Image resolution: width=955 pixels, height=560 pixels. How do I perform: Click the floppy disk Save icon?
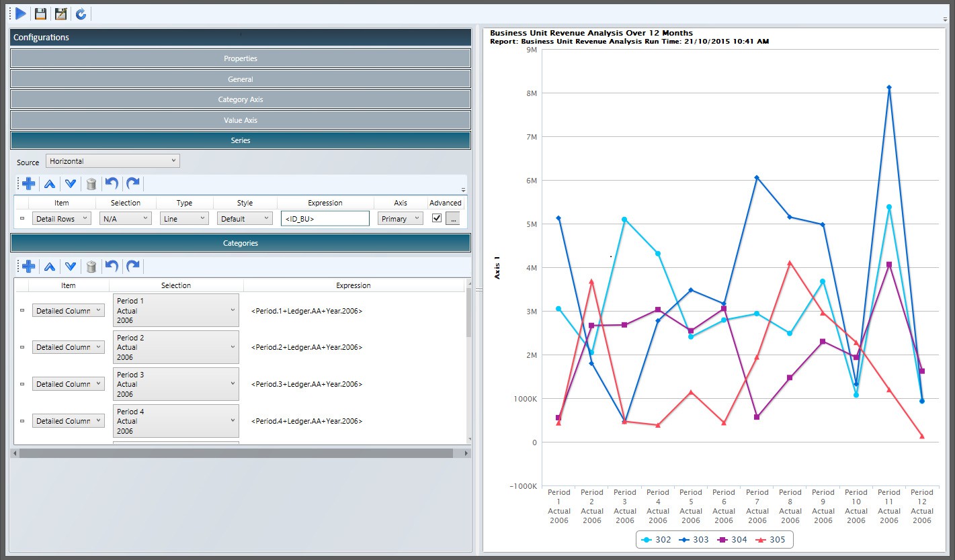click(41, 13)
